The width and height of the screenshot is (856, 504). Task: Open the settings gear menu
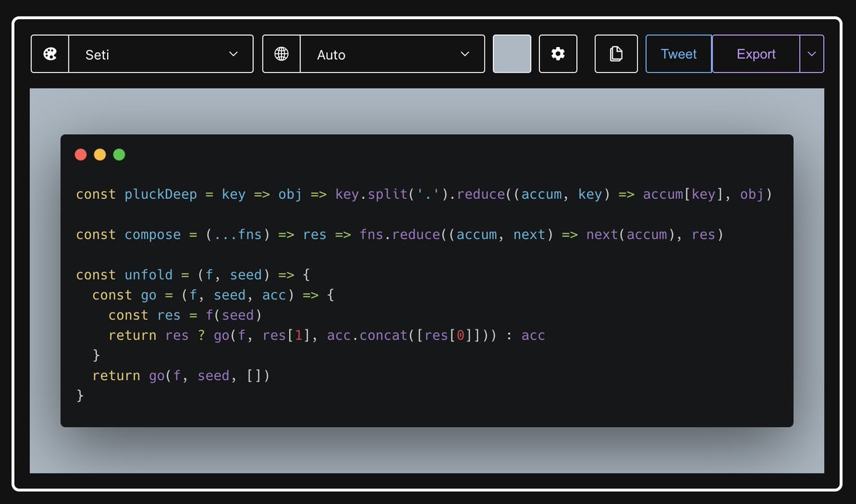point(558,53)
